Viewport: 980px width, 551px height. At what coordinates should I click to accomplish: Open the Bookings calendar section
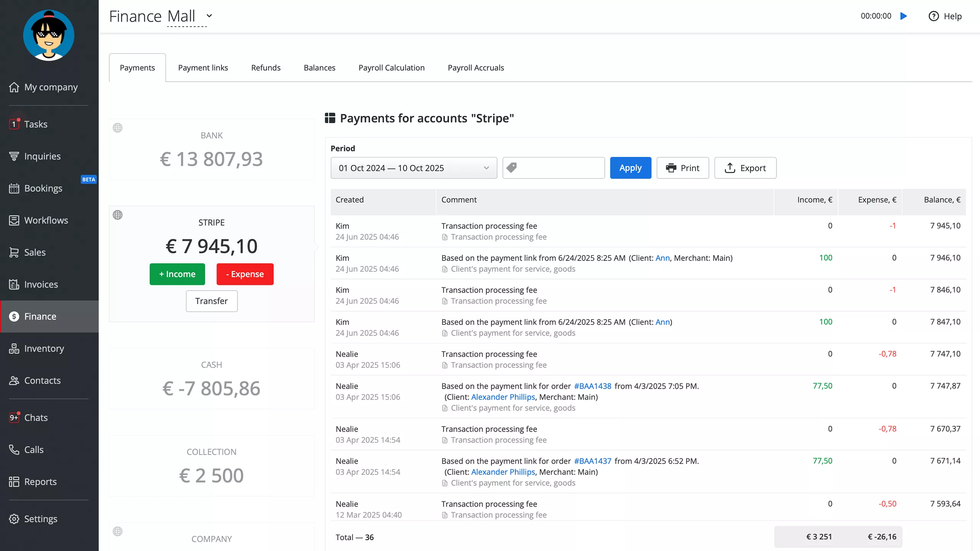pos(43,188)
